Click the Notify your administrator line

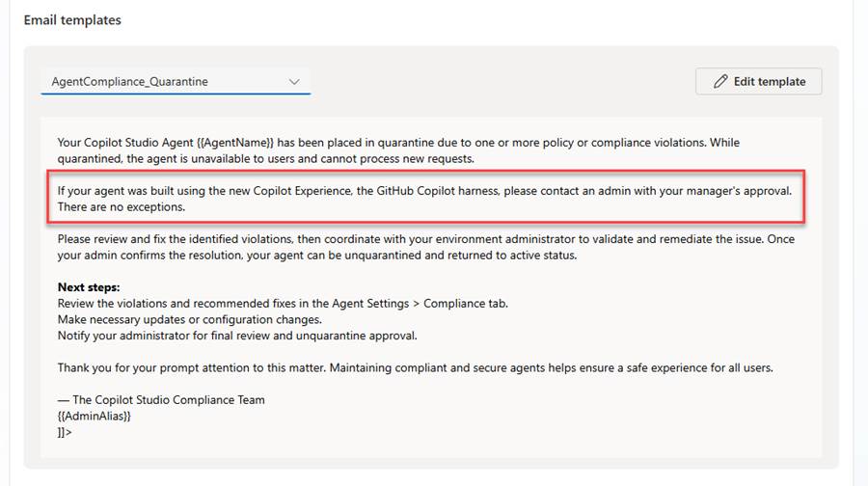pyautogui.click(x=237, y=336)
